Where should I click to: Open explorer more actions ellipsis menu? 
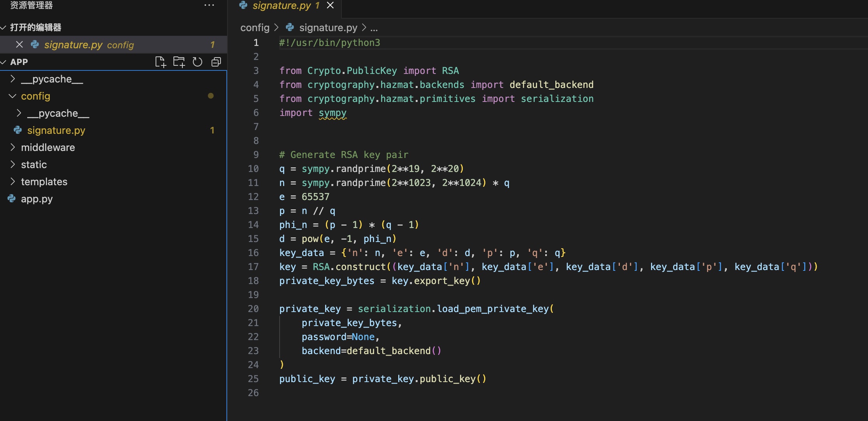coord(209,5)
